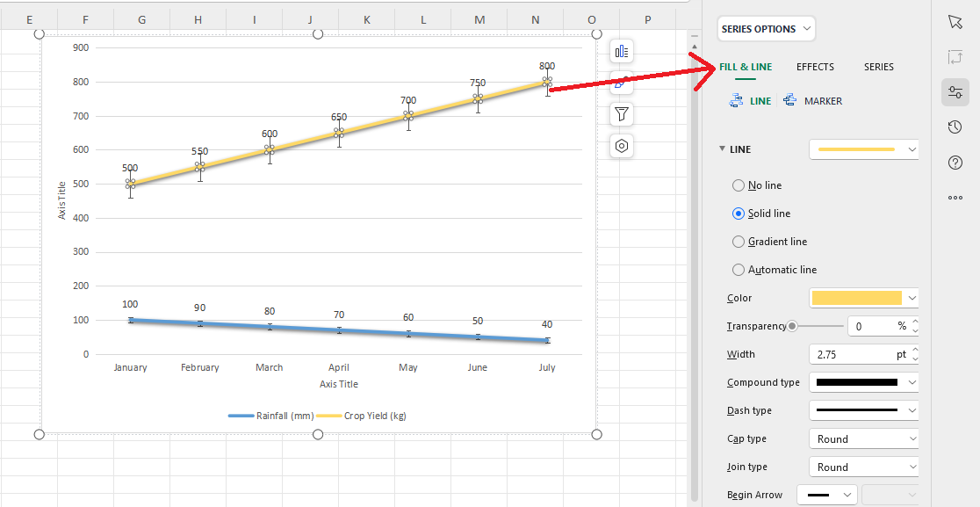The height and width of the screenshot is (507, 980).
Task: Select the LINE button in the pane
Action: tap(750, 100)
